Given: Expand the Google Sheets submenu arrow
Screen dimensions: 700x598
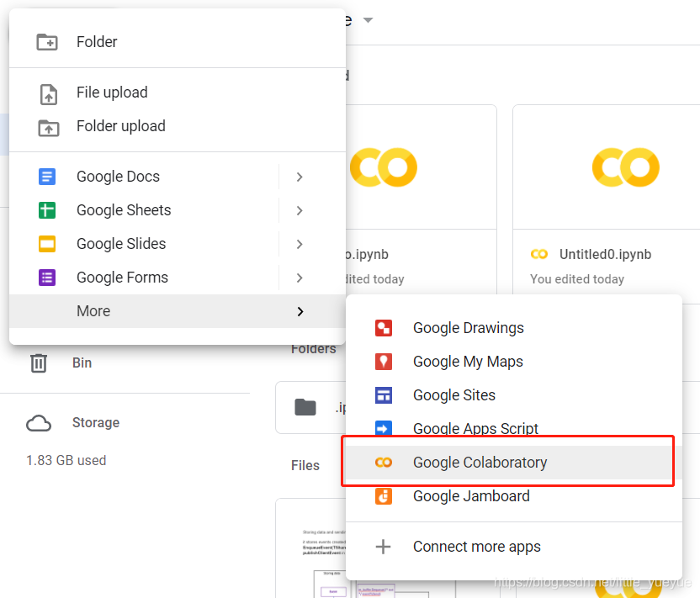Looking at the screenshot, I should (x=300, y=210).
